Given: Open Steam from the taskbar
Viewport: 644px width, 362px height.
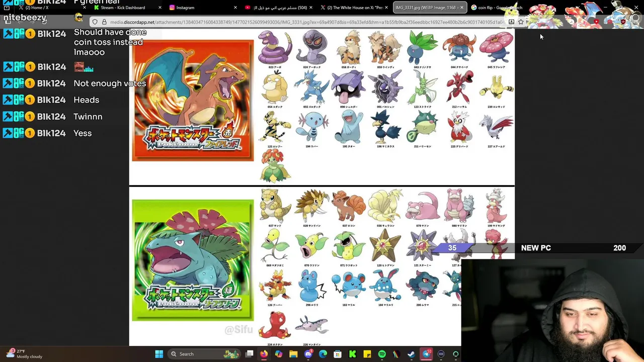Looking at the screenshot, I should click(x=411, y=354).
